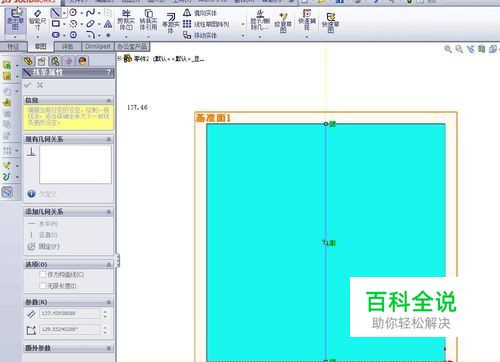The width and height of the screenshot is (500, 362).
Task: Select the Spline tool
Action: tap(90, 13)
